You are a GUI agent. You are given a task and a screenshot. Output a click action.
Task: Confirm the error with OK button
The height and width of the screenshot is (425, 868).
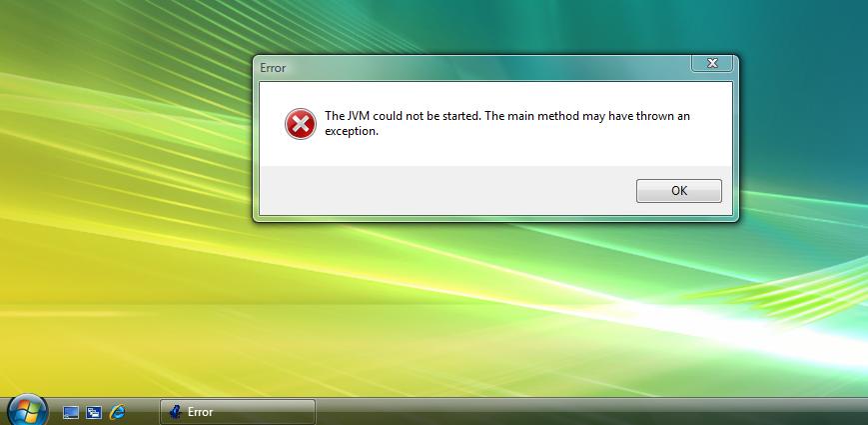678,191
